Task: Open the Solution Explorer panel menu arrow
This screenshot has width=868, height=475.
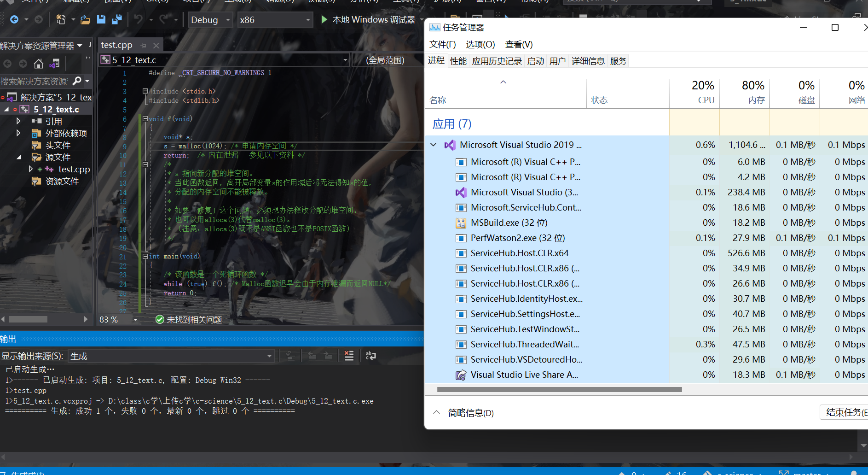Action: coord(80,45)
